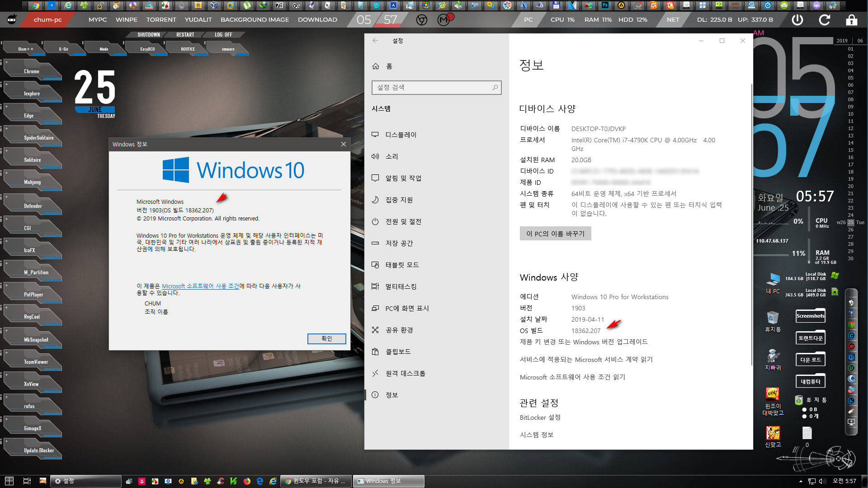
Task: Switch to 윈도우 포럼 Chrome taskbar window
Action: pos(316,481)
